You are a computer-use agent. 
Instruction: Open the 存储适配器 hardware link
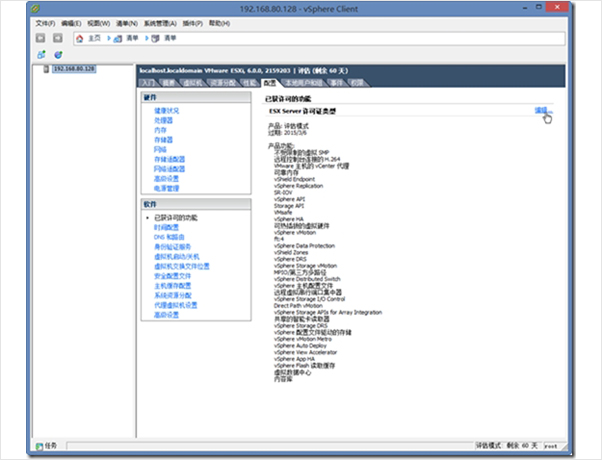170,159
